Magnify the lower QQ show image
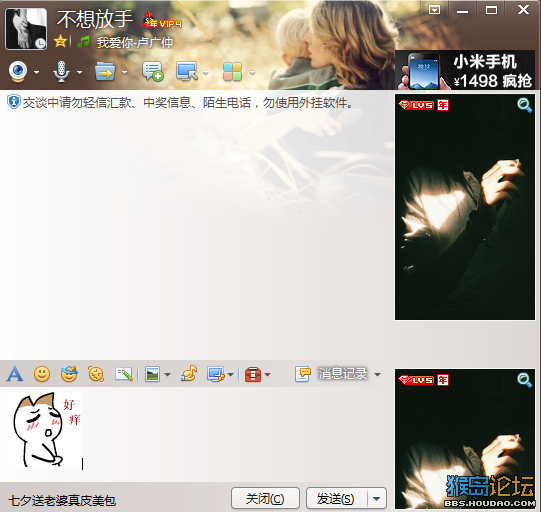The height and width of the screenshot is (512, 541). click(524, 380)
